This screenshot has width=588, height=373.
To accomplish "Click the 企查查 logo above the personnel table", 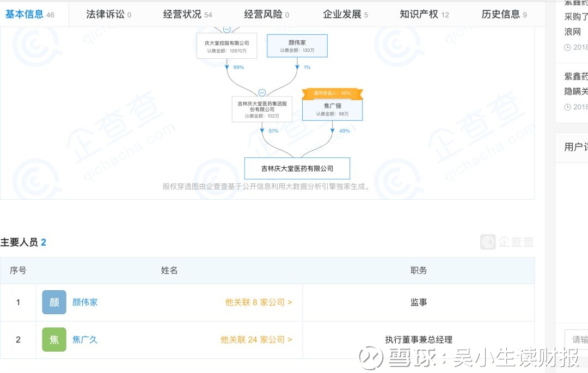I will (507, 242).
